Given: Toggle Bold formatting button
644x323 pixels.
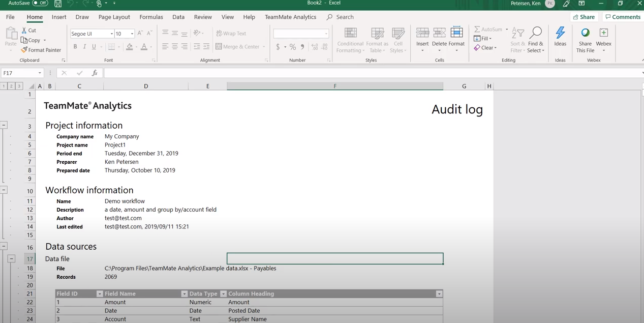Looking at the screenshot, I should pyautogui.click(x=75, y=47).
